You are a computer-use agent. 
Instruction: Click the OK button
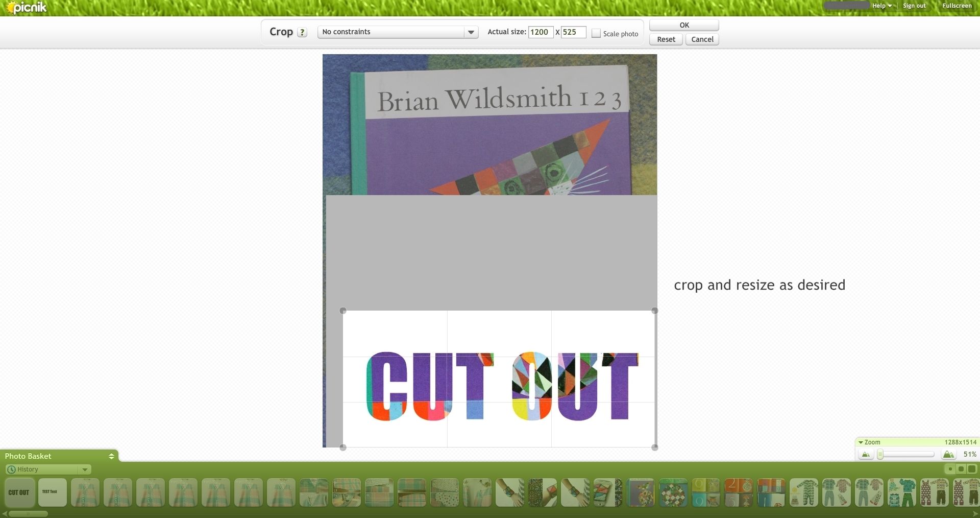tap(684, 25)
